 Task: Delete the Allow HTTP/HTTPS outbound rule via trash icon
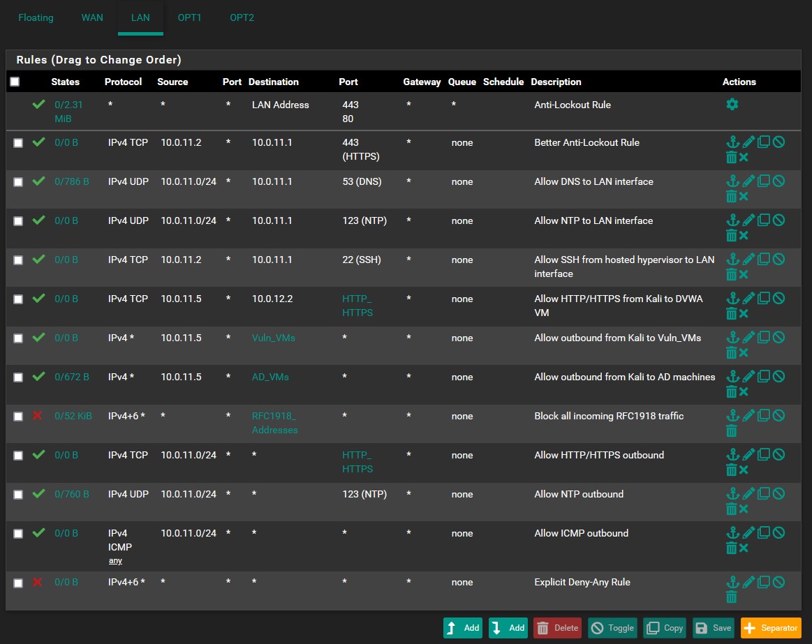(x=731, y=470)
